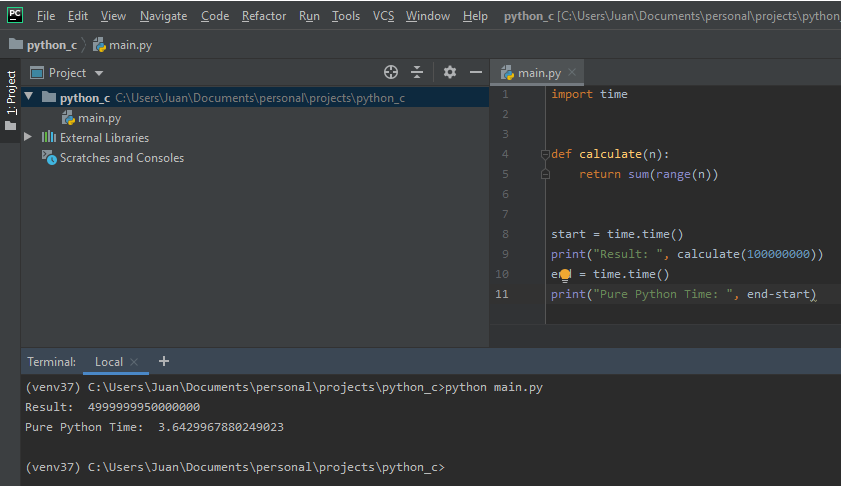Open the Refactor menu

click(x=264, y=16)
